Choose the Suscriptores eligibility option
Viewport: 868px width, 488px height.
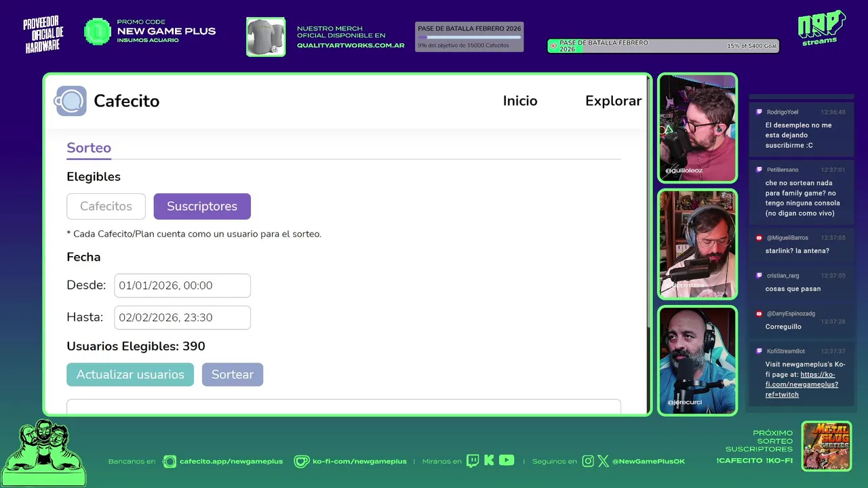coord(202,206)
